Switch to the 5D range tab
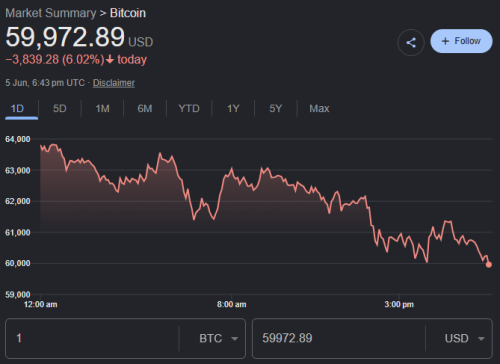The height and width of the screenshot is (364, 500). tap(60, 108)
